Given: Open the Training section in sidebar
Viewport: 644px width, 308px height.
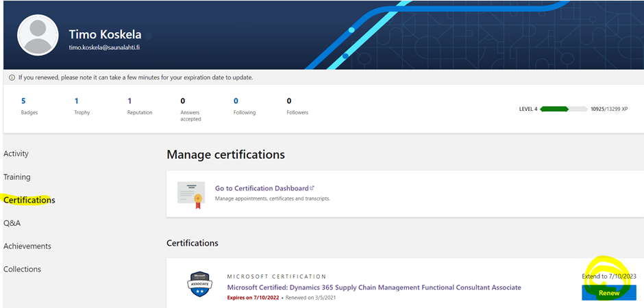Looking at the screenshot, I should [17, 177].
